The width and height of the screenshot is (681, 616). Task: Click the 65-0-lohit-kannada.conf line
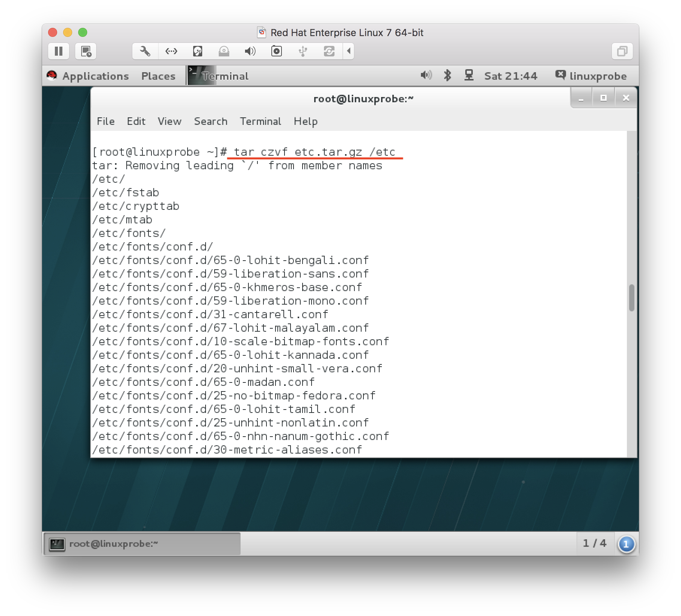click(231, 355)
